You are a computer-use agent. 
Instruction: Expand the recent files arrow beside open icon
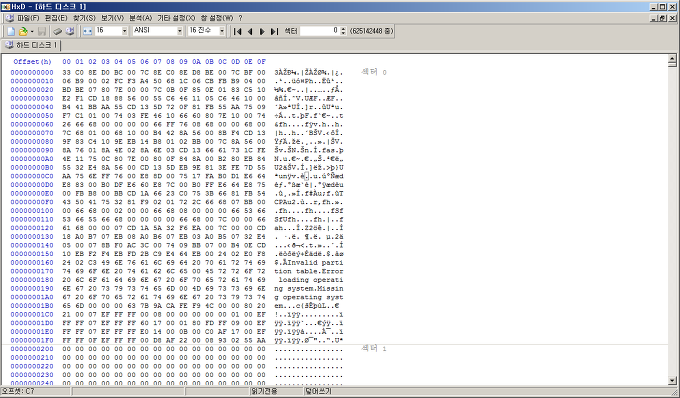pos(32,32)
